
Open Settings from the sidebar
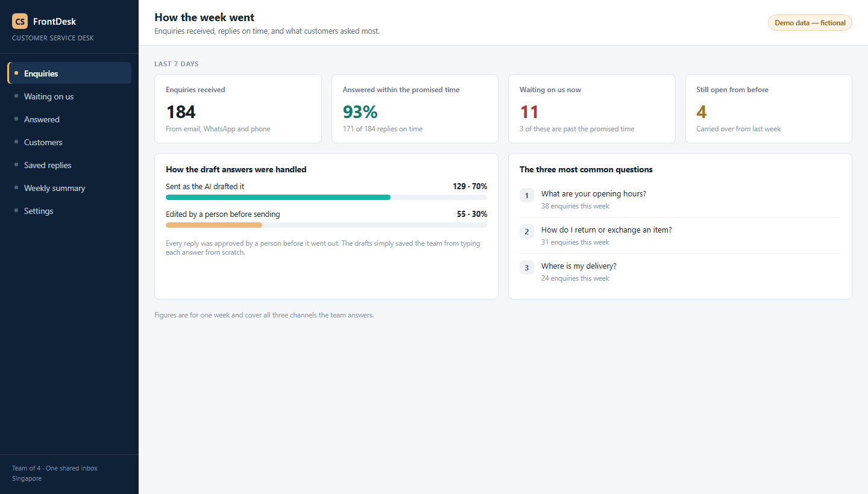(x=69, y=211)
